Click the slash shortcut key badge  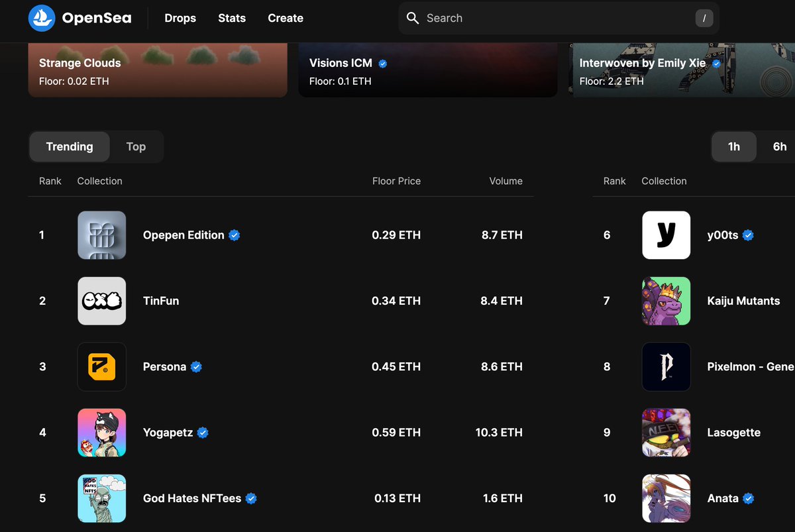704,19
